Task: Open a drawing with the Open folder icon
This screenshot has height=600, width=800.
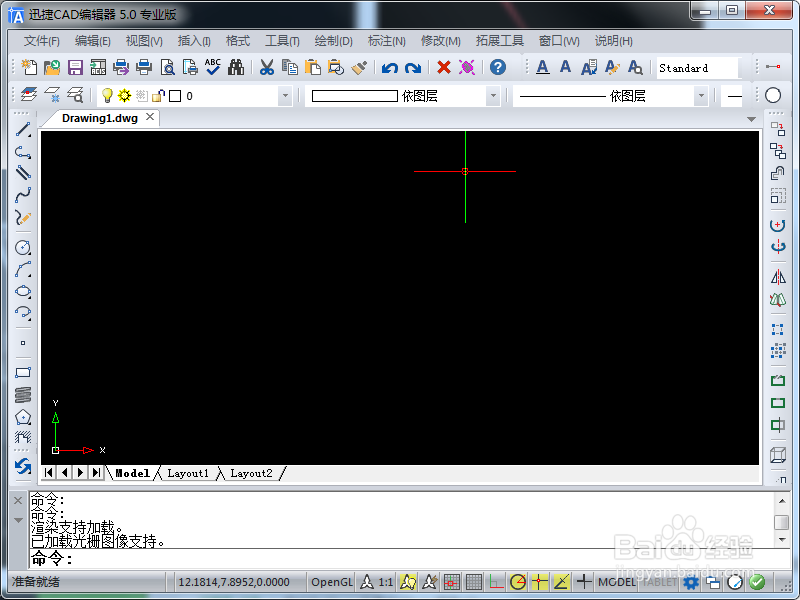Action: click(x=52, y=67)
